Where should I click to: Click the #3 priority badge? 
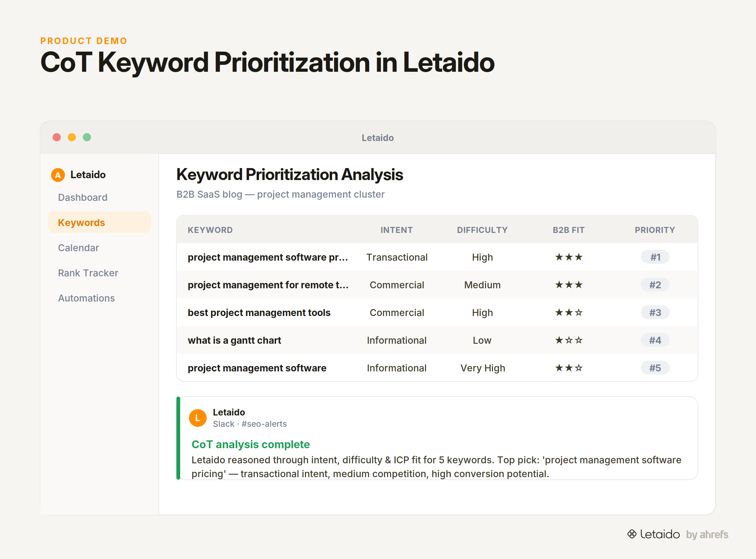(x=655, y=313)
